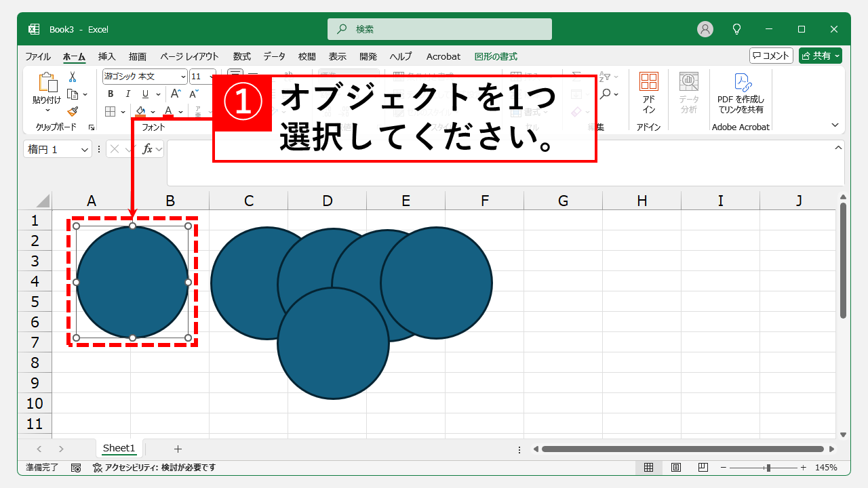Open the Name Box dropdown
The image size is (868, 488).
click(x=85, y=150)
